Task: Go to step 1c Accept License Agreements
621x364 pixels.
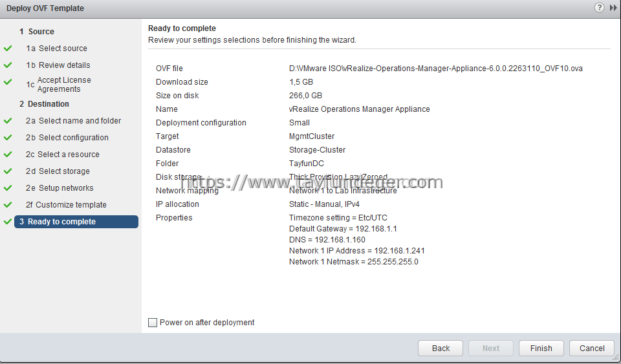Action: click(59, 84)
